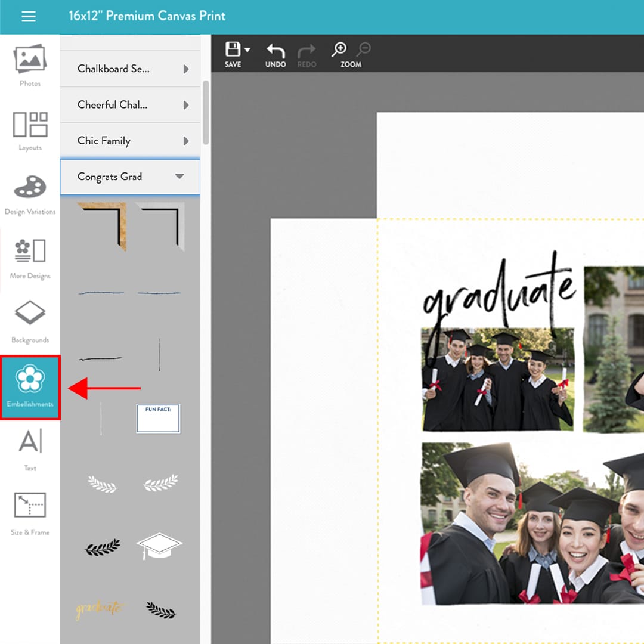Zoom in on the canvas

coord(339,48)
